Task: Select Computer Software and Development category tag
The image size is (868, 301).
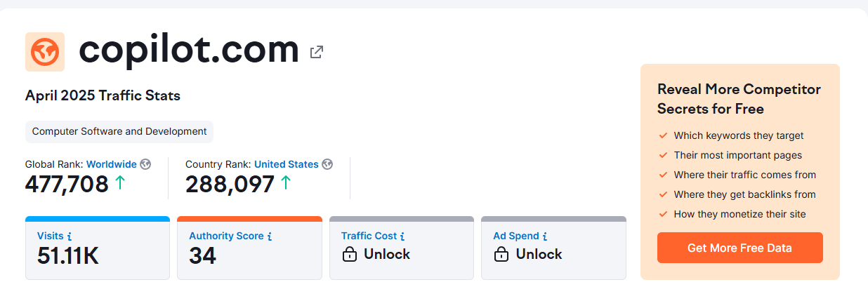Action: pyautogui.click(x=119, y=131)
